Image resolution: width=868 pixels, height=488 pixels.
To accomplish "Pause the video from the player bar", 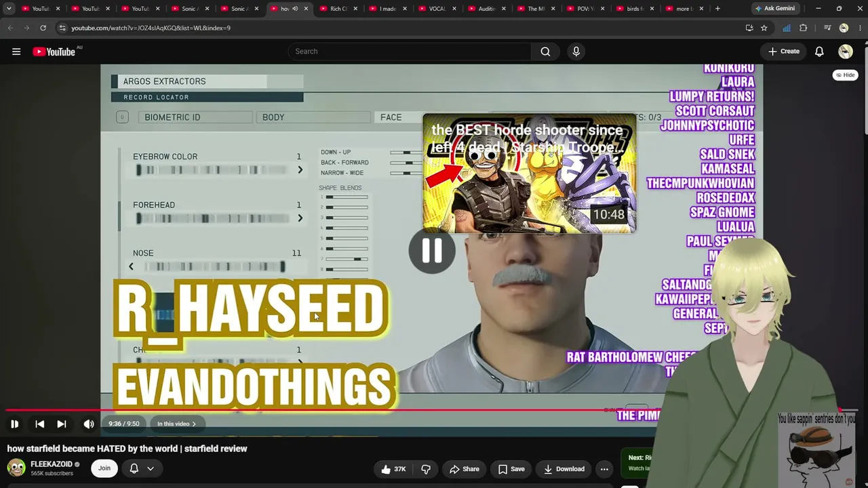I will point(14,424).
